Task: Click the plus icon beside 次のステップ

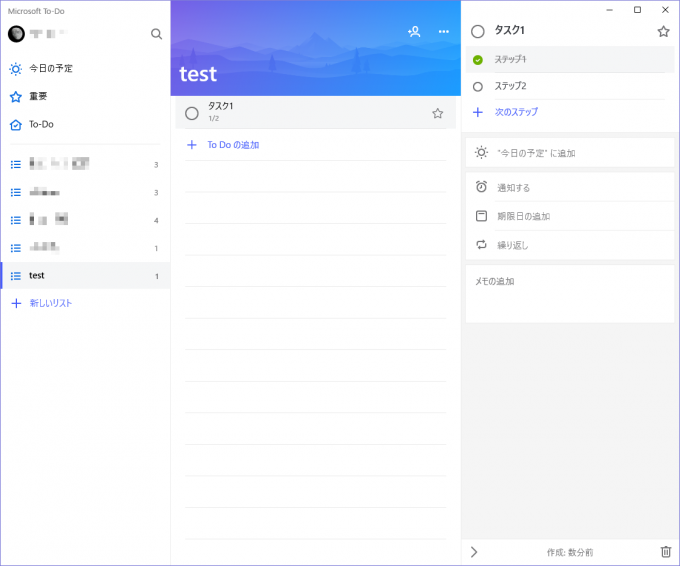Action: pos(478,112)
